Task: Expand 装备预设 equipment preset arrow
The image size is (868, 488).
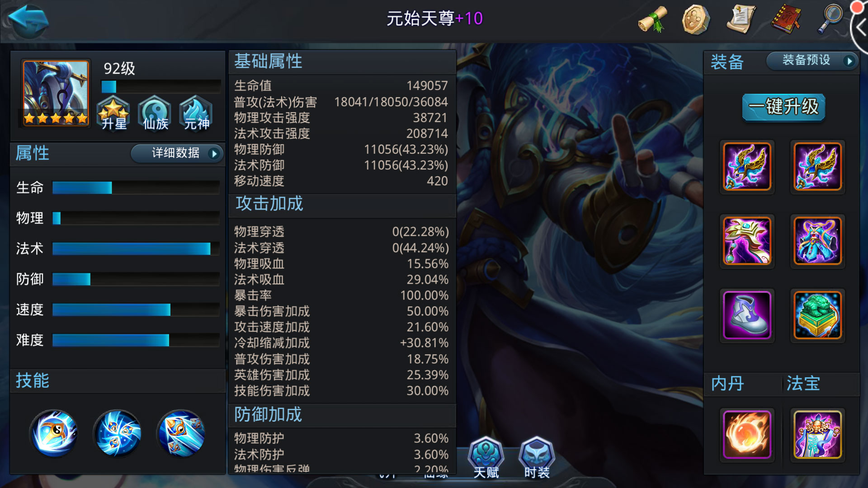Action: [x=849, y=61]
